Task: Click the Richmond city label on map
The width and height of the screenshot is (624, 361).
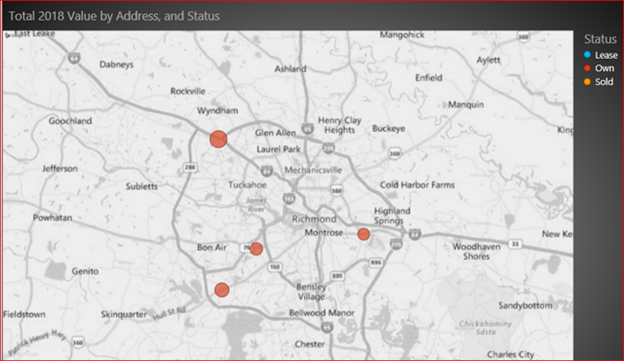Action: click(x=314, y=219)
